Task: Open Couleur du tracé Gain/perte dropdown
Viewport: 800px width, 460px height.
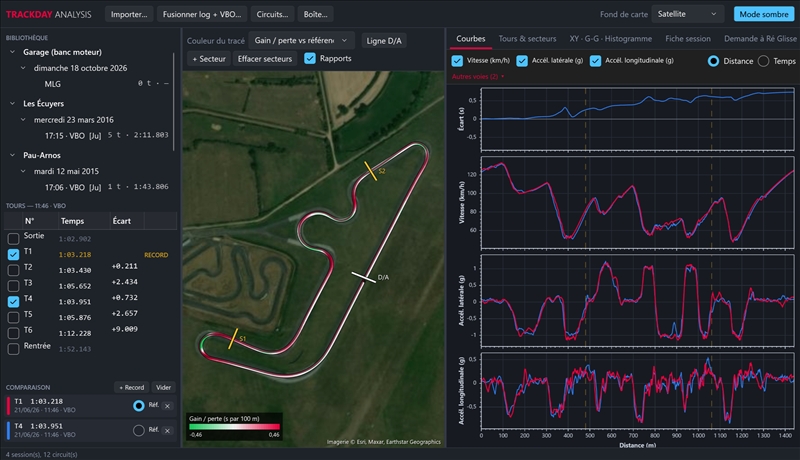Action: click(301, 40)
